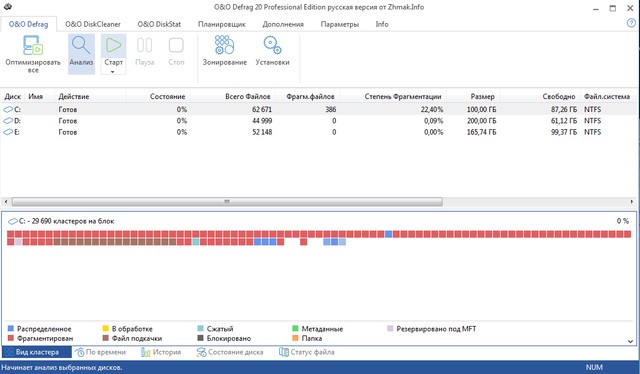Click the 386 fragmented files cell

[x=331, y=109]
